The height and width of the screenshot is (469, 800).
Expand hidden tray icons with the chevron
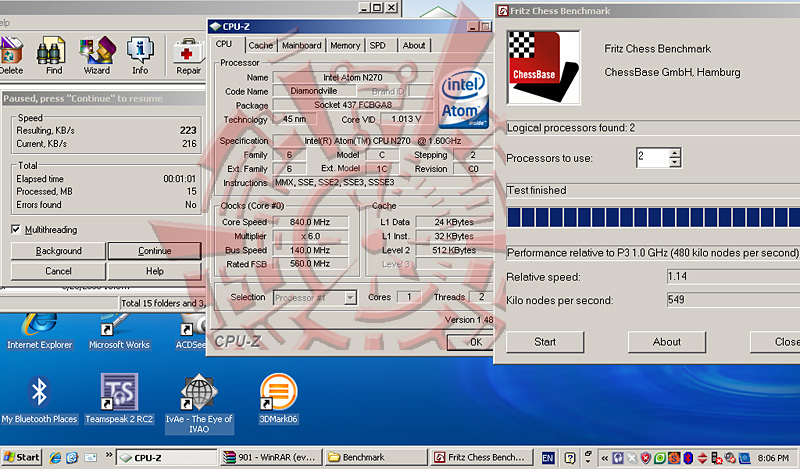[605, 458]
